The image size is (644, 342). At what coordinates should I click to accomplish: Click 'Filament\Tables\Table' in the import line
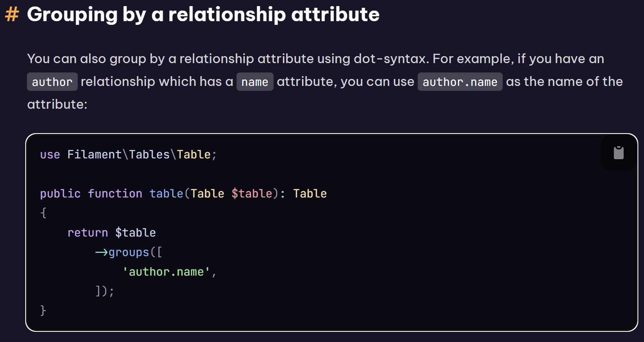139,154
